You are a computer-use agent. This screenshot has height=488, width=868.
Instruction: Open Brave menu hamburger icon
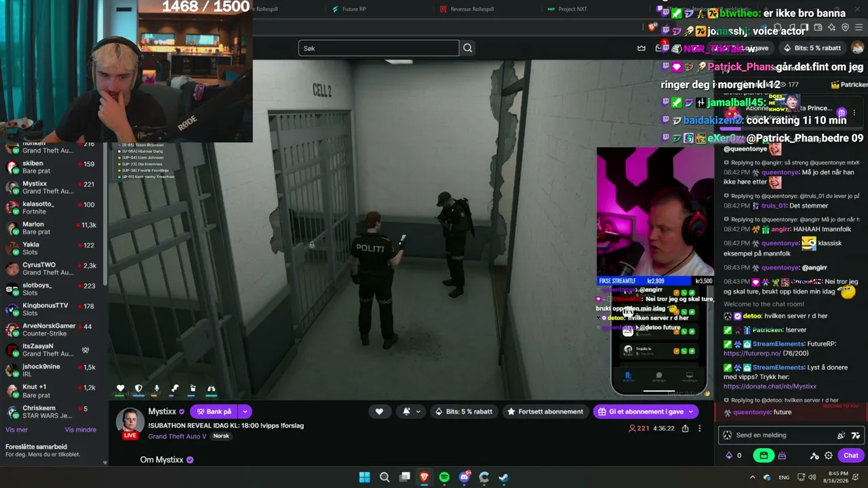(x=859, y=28)
